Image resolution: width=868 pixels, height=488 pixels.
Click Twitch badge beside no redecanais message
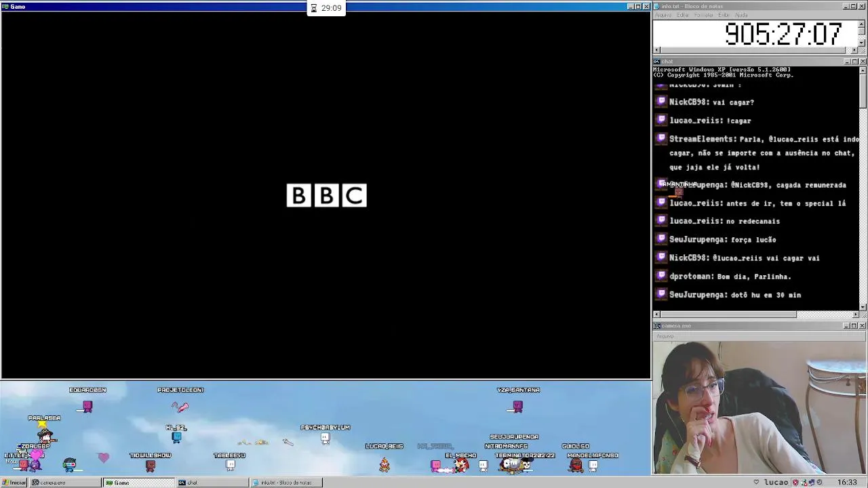(x=661, y=220)
